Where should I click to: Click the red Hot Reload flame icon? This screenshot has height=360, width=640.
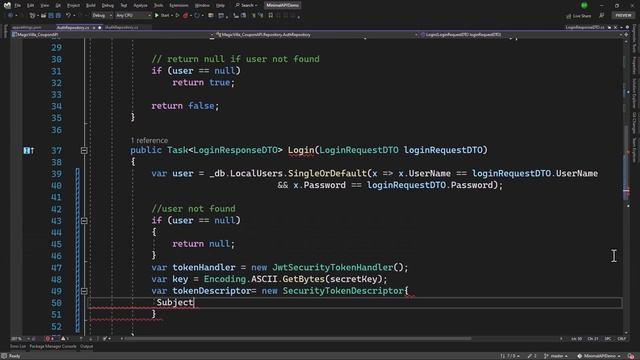186,16
